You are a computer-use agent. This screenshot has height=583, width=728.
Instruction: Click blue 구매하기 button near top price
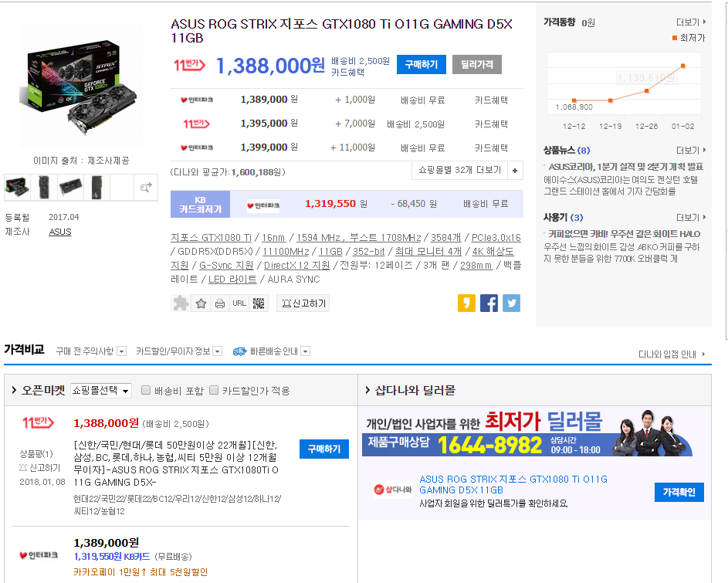(421, 65)
